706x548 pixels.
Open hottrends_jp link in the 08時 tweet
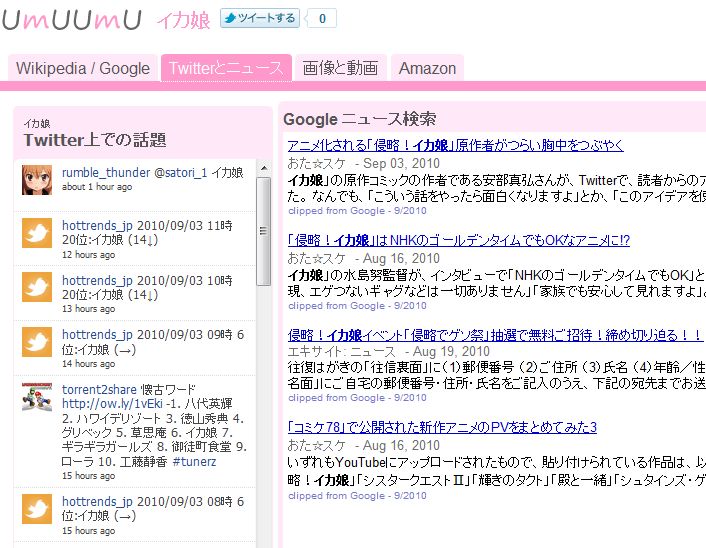point(97,502)
